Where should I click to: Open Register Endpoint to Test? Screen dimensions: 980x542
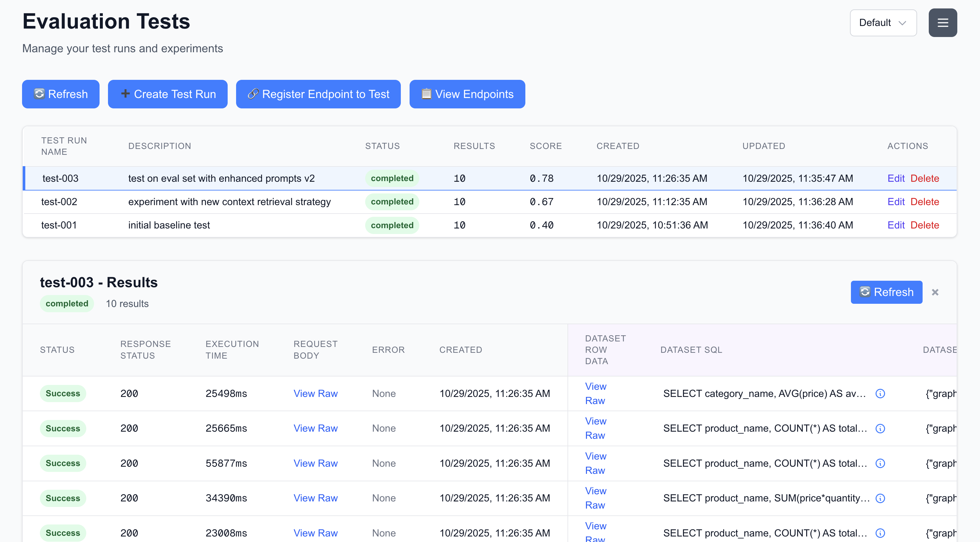coord(318,94)
